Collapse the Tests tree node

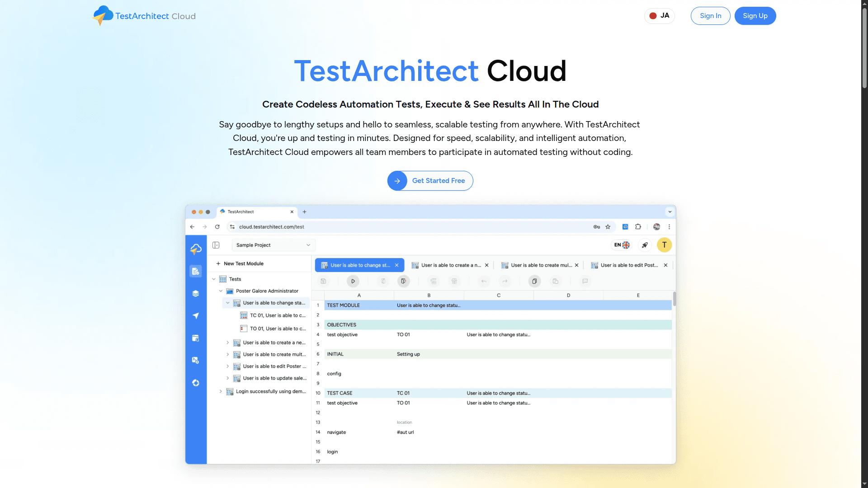(x=214, y=279)
